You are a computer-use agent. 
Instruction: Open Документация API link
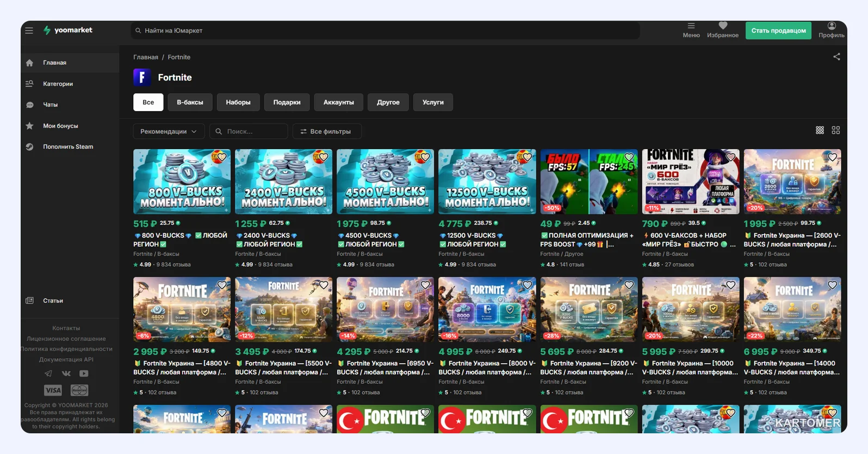point(66,359)
